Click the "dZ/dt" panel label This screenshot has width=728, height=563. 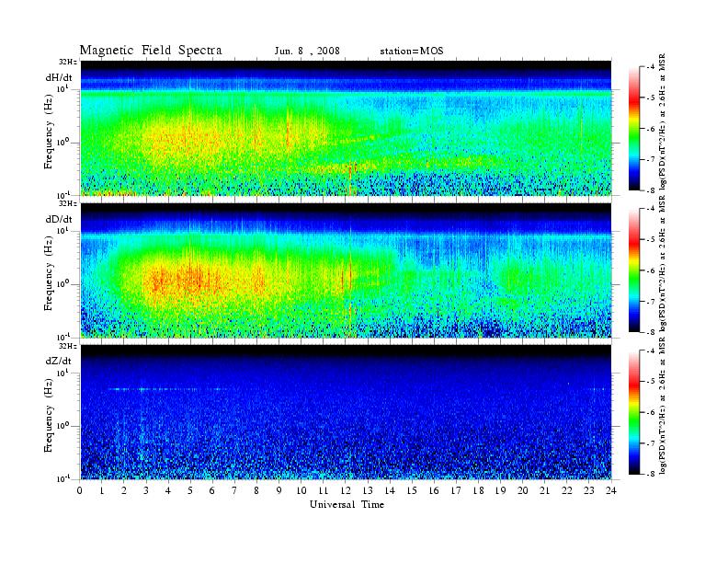click(x=59, y=361)
